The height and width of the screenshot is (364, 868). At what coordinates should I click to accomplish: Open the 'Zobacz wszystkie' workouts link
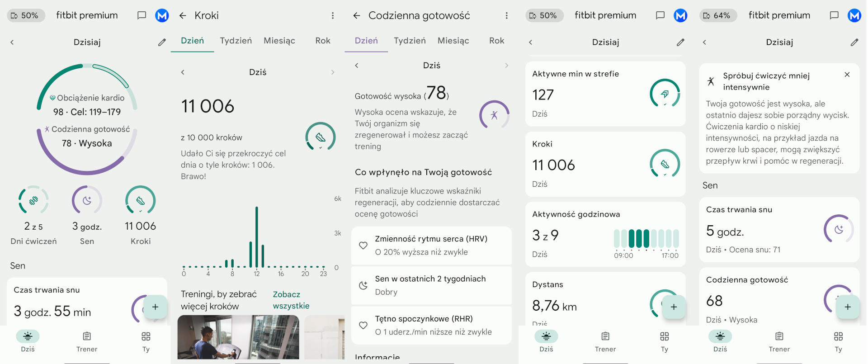point(291,300)
